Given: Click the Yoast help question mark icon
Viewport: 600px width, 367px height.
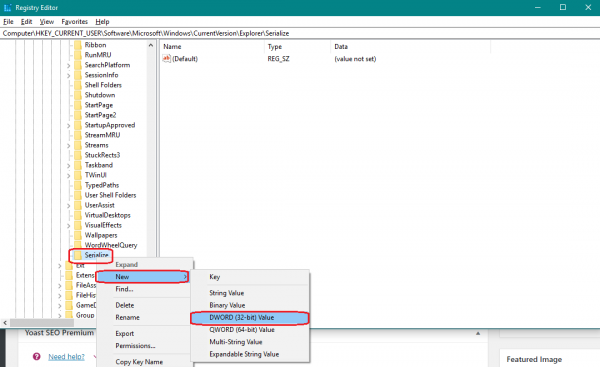Looking at the screenshot, I should pyautogui.click(x=37, y=356).
